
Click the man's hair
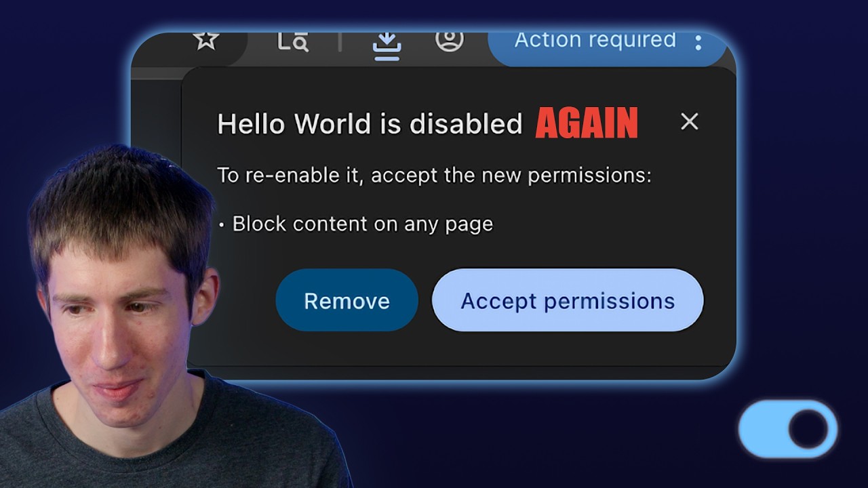tap(119, 203)
